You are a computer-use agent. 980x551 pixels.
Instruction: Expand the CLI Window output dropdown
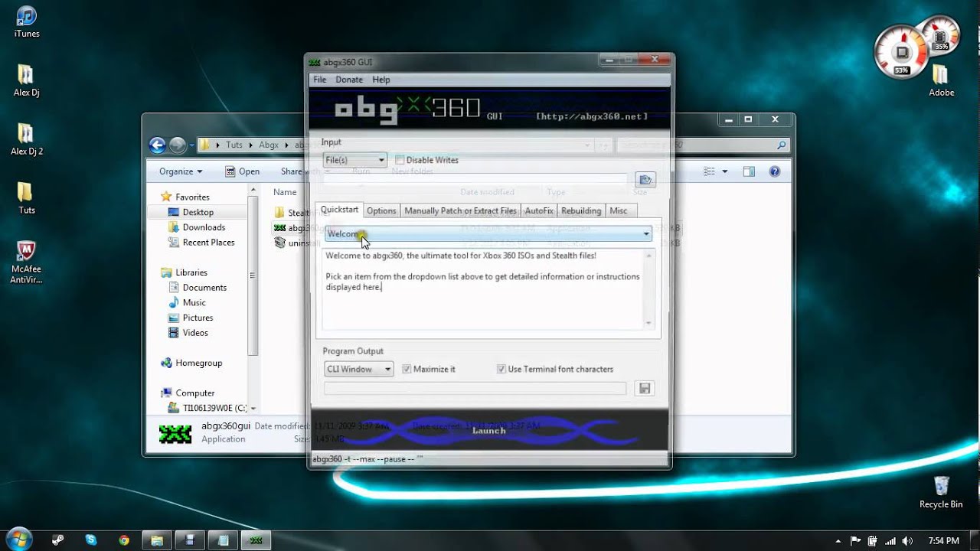[358, 369]
